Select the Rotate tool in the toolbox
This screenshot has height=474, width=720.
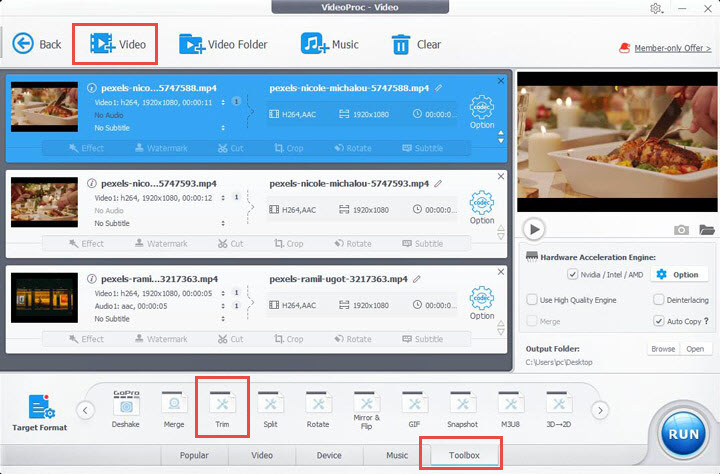pos(318,409)
